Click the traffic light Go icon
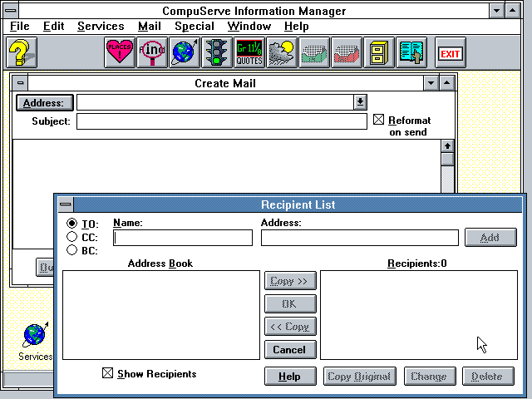Image resolution: width=532 pixels, height=399 pixels. pyautogui.click(x=217, y=52)
